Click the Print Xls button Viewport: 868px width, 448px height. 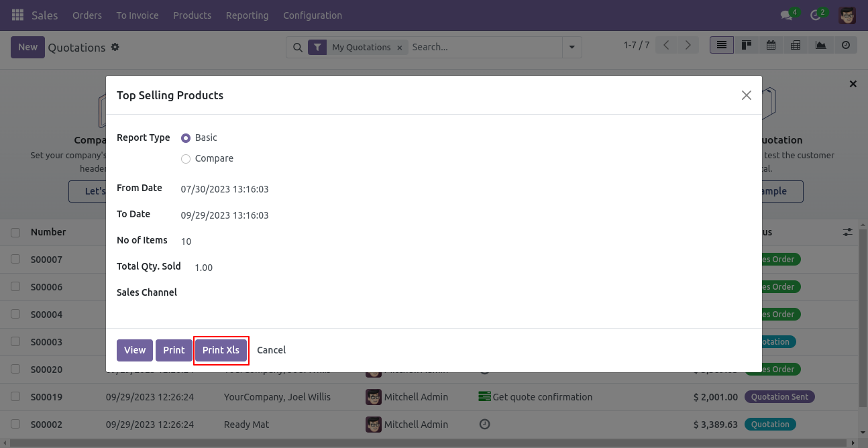(221, 350)
